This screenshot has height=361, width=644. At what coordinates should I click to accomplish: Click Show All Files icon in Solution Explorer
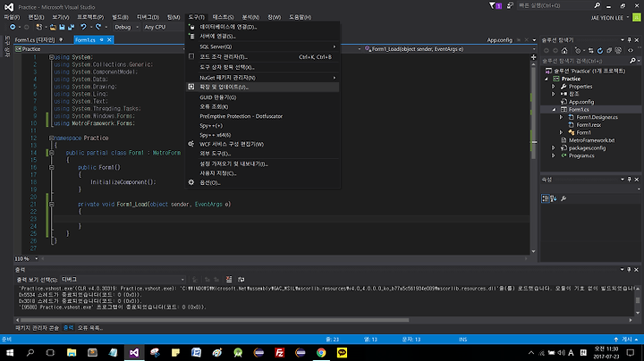click(x=618, y=50)
